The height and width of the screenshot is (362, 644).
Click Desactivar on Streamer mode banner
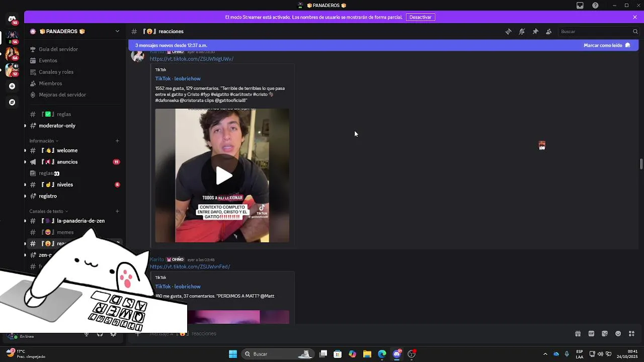pyautogui.click(x=420, y=17)
